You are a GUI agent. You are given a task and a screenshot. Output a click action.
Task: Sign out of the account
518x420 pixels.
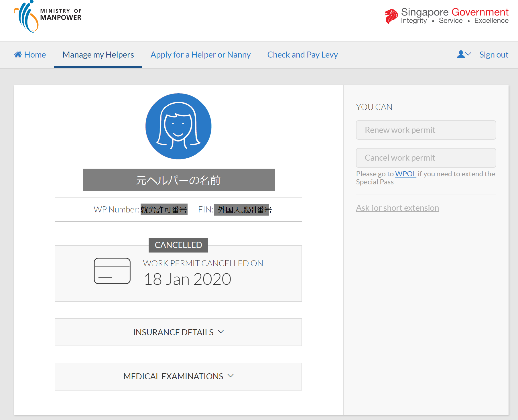[494, 54]
